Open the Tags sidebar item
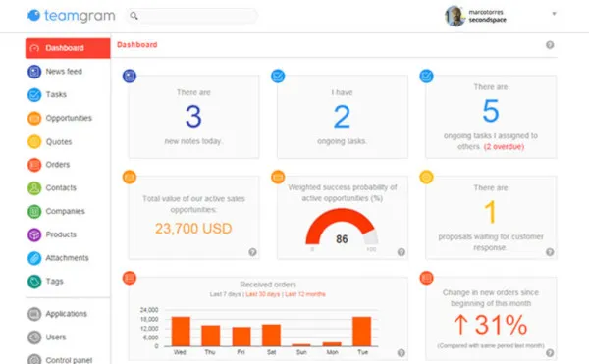The width and height of the screenshot is (589, 364). tap(54, 281)
